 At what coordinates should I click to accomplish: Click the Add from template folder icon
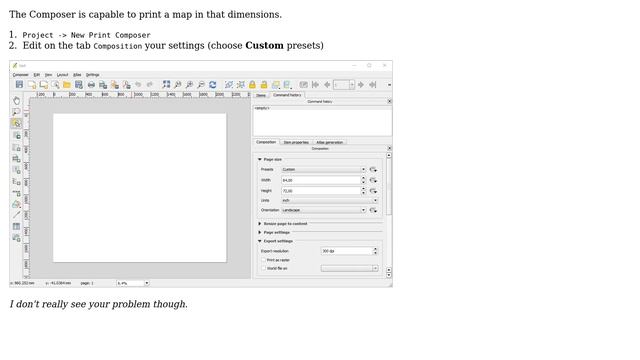tap(67, 84)
